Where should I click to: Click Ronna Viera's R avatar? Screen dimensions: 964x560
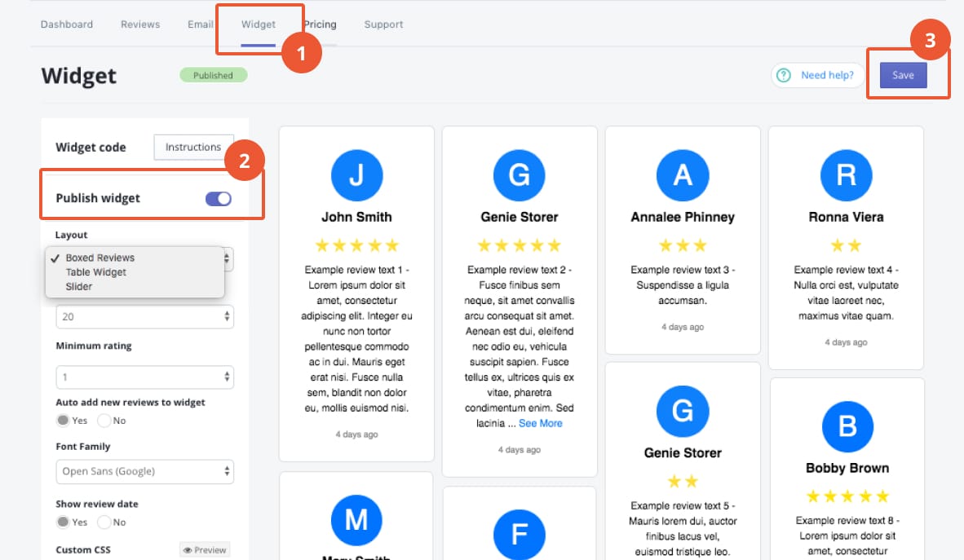pyautogui.click(x=846, y=175)
